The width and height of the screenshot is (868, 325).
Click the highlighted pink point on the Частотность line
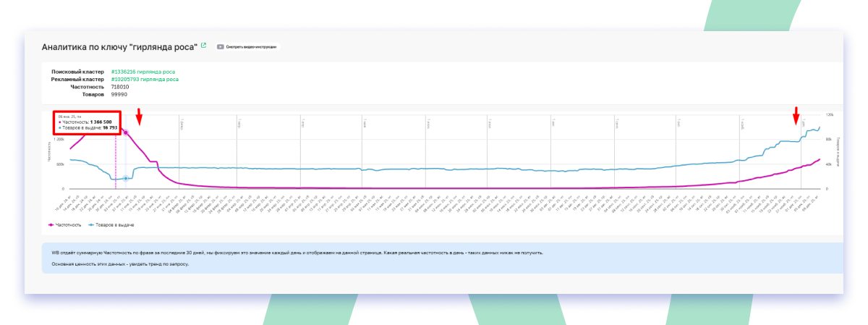point(125,132)
